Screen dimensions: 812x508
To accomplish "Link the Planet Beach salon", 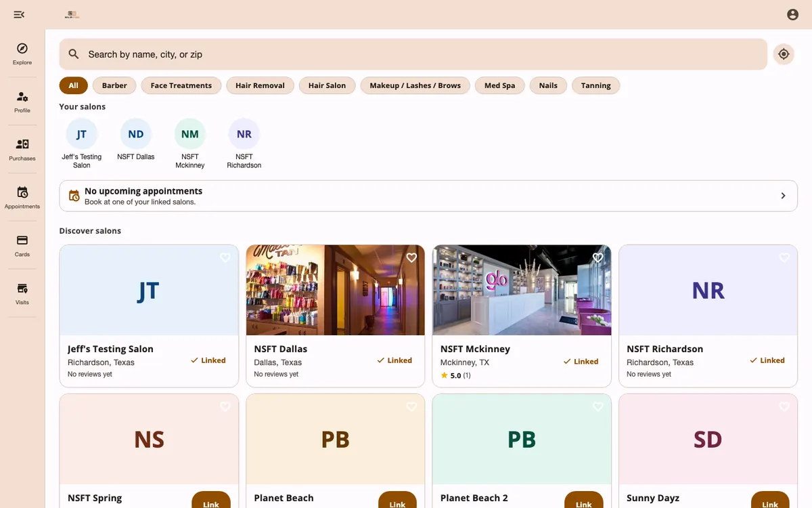I will click(x=397, y=500).
